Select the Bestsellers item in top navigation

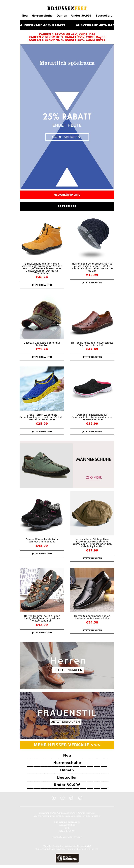tap(104, 16)
